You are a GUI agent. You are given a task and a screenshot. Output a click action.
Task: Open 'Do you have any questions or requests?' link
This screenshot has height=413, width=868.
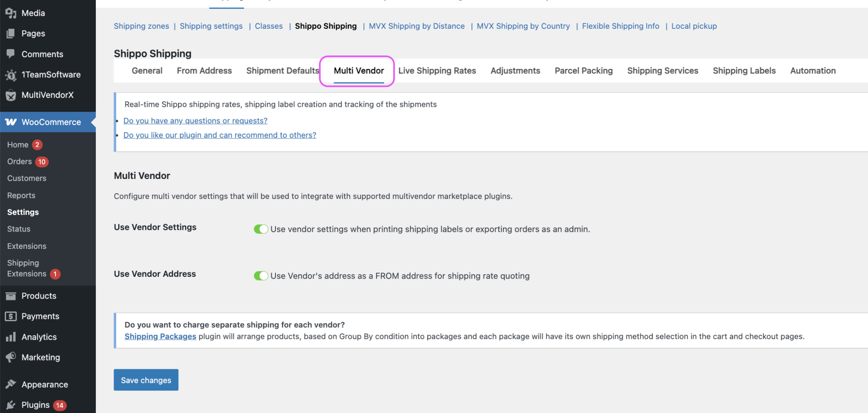195,121
